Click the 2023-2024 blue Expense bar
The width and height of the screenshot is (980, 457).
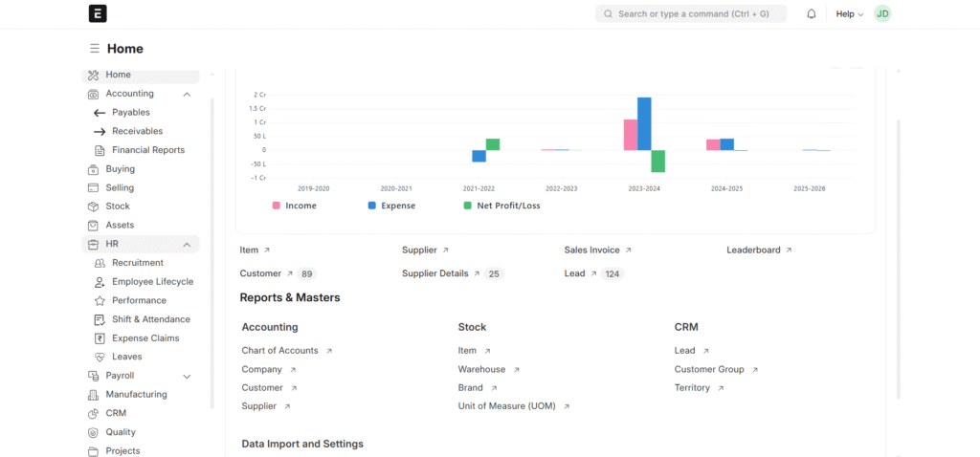pos(644,123)
